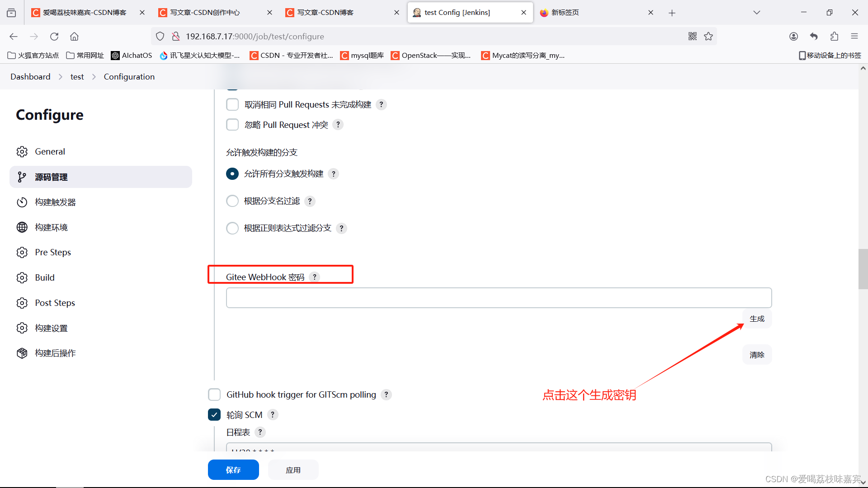This screenshot has height=488, width=868.
Task: Click 保存 button to save configuration
Action: [233, 470]
